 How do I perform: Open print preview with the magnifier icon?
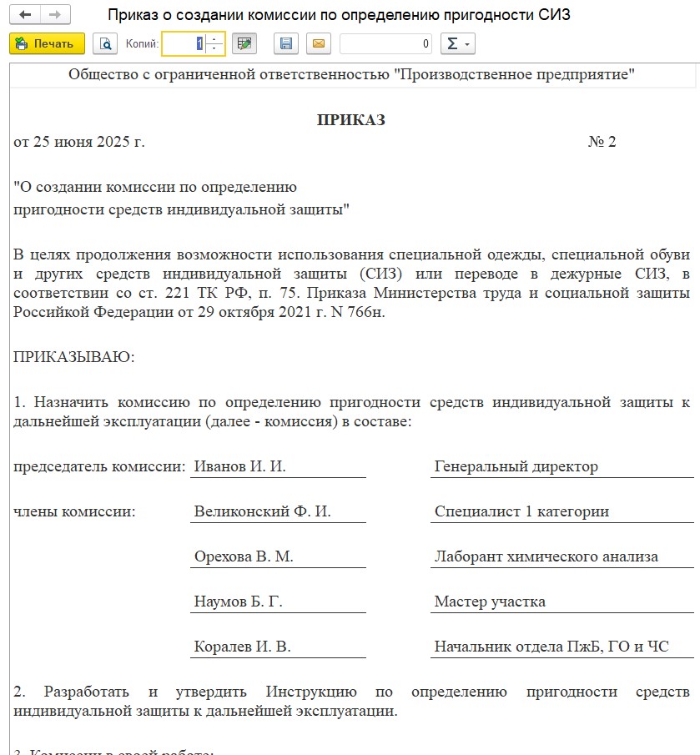[x=105, y=44]
